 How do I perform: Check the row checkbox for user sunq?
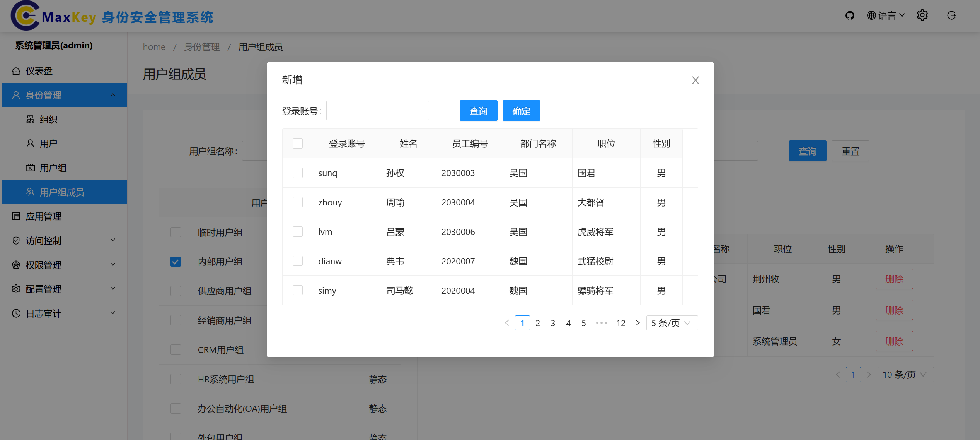tap(298, 173)
